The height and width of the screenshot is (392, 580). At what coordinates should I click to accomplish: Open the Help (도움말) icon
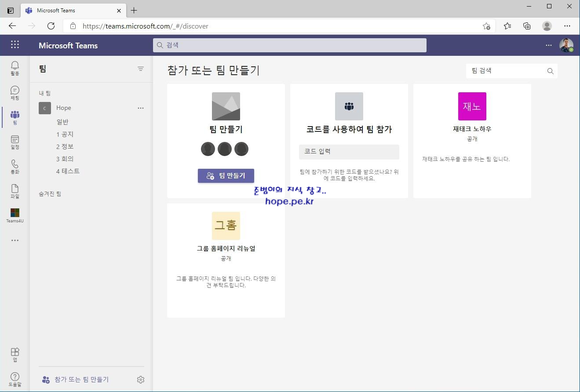point(15,379)
